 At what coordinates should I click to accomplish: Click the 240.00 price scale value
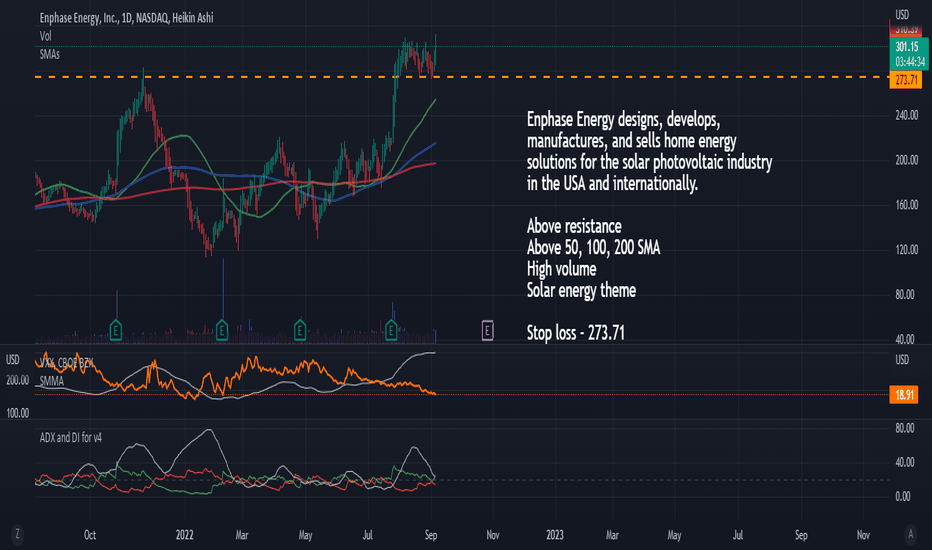click(906, 115)
